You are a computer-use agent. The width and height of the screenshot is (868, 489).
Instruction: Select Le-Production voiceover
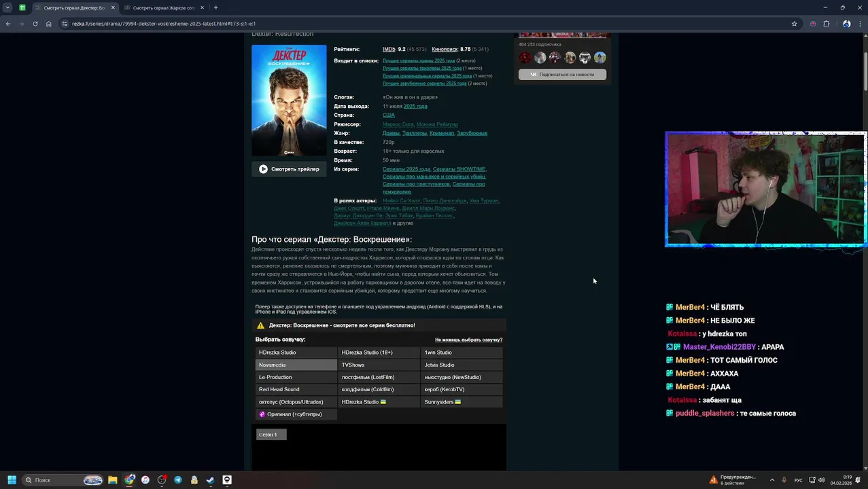coord(296,377)
